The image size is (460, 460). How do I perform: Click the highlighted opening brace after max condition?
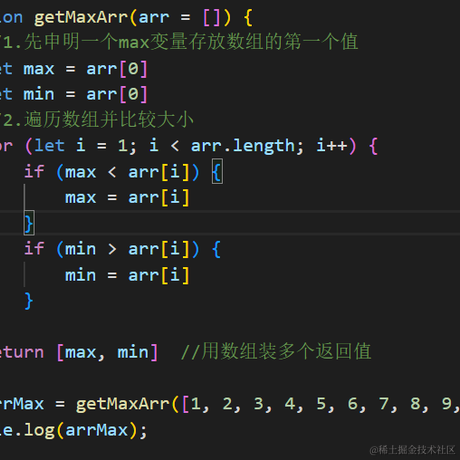[217, 172]
